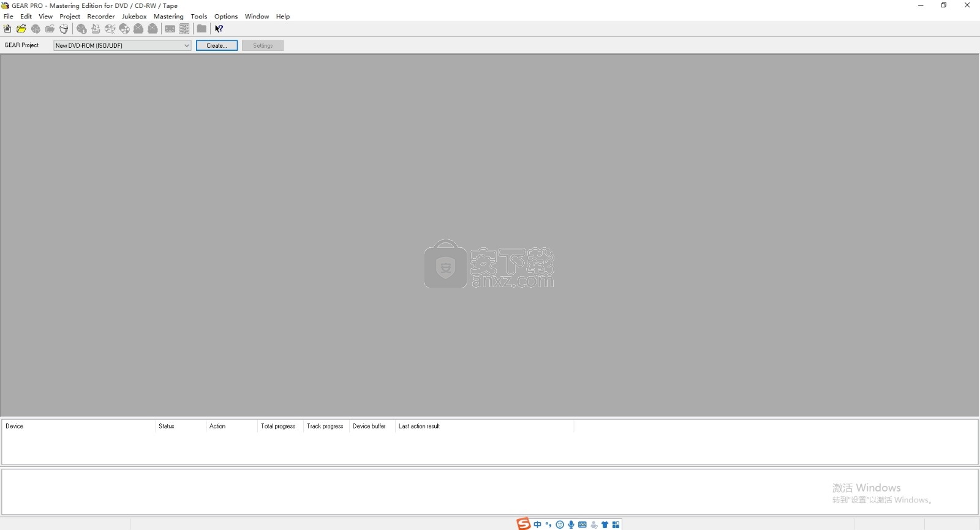Open the emoji smiley icon in IME bar
980x530 pixels.
[560, 524]
